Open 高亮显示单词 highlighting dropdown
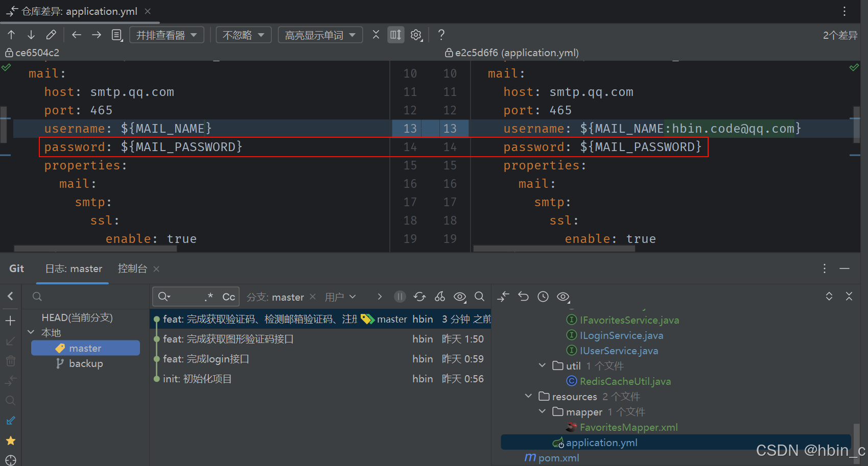This screenshot has height=466, width=868. [x=320, y=35]
